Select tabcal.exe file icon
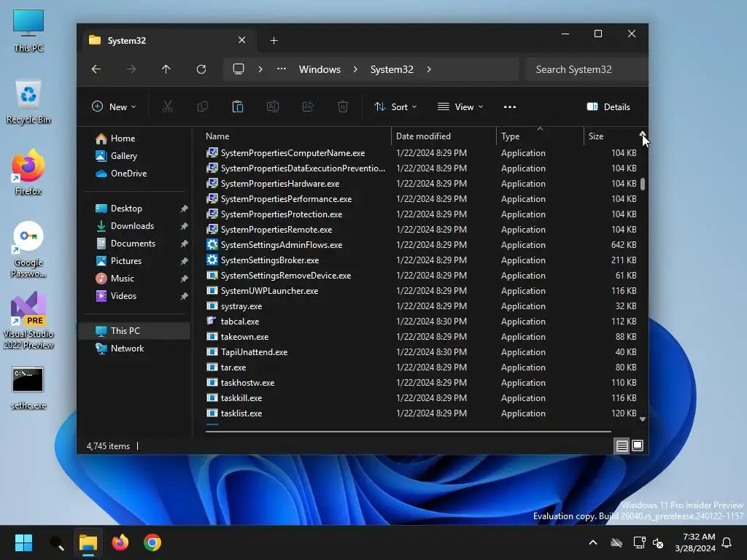 point(212,322)
